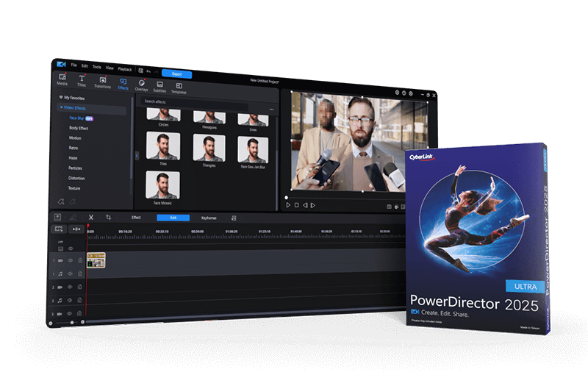Image resolution: width=588 pixels, height=386 pixels.
Task: Click the snap markers icon above tracks
Action: [x=76, y=229]
